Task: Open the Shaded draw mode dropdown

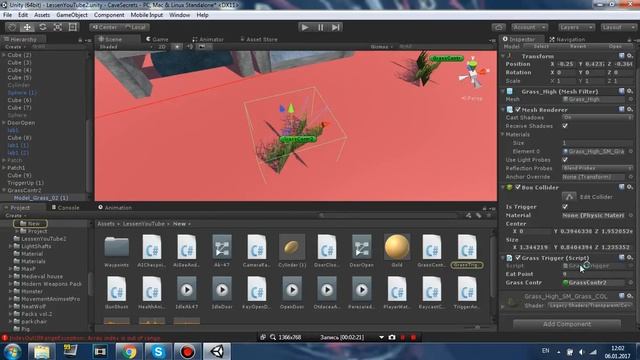Action: [x=126, y=47]
